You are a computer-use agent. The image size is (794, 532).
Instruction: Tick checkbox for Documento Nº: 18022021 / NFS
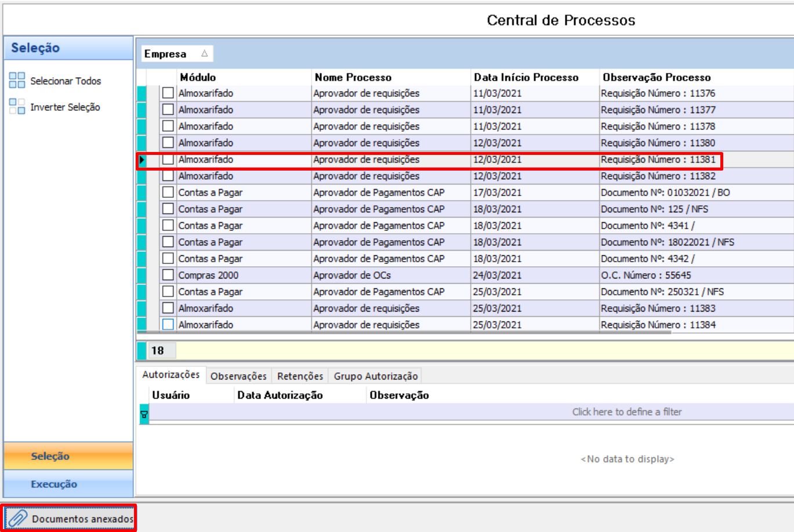(168, 242)
